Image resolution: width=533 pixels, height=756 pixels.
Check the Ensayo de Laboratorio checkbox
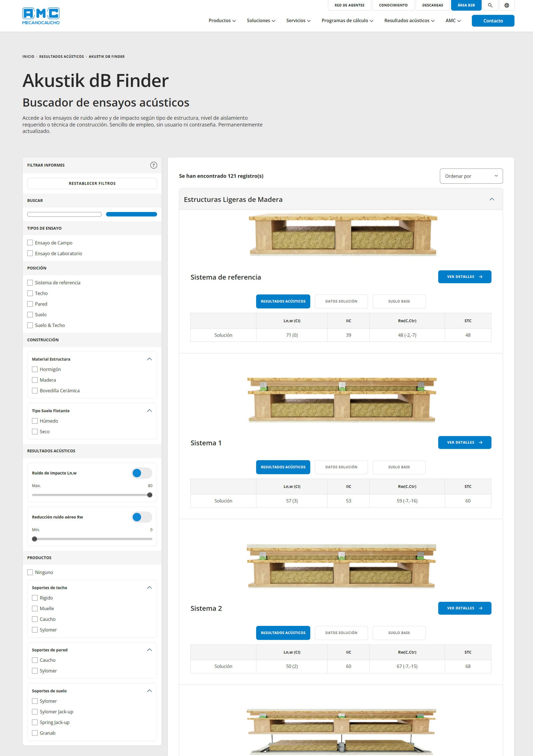coord(30,253)
